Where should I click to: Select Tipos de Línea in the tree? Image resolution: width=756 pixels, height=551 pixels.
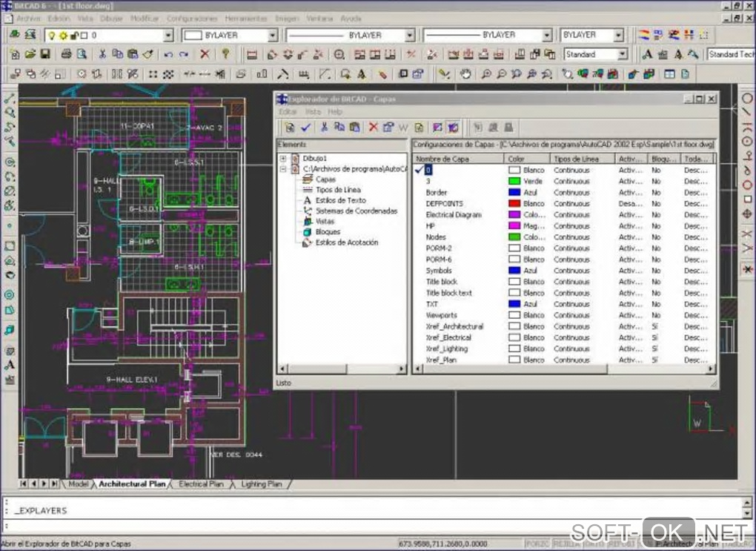pos(338,190)
